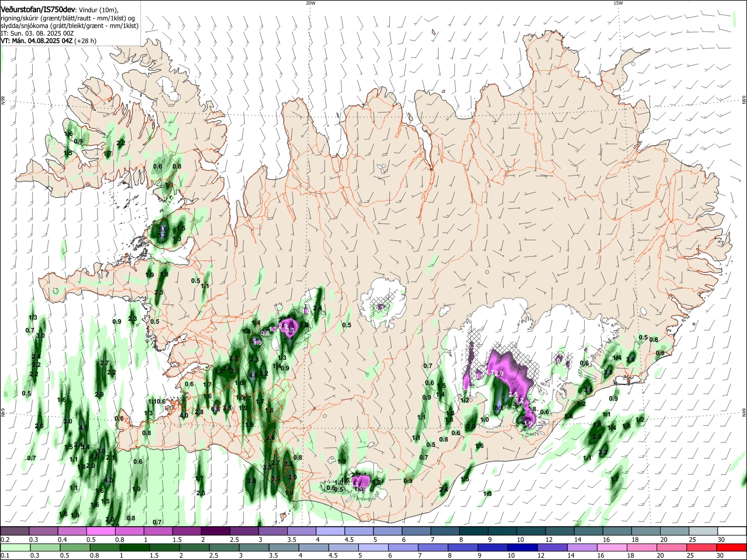Screen dimensions: 747x560
Task: Click the '0.1' label in the lower scale
Action: click(x=5, y=555)
